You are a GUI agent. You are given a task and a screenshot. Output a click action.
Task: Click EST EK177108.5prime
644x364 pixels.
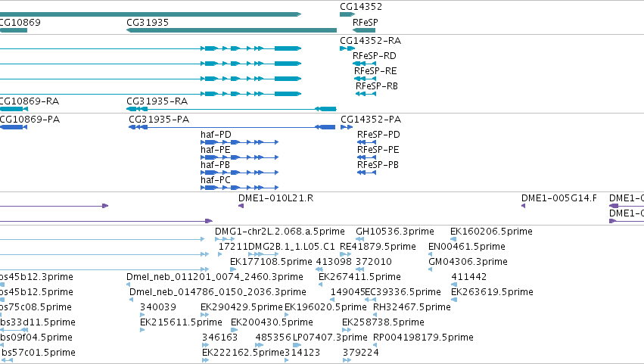click(x=271, y=262)
